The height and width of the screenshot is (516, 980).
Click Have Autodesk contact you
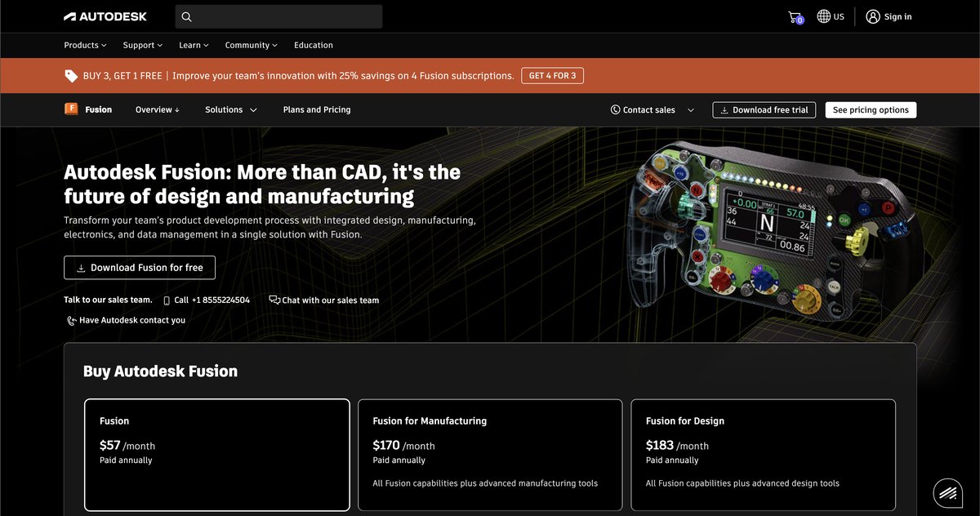point(132,320)
